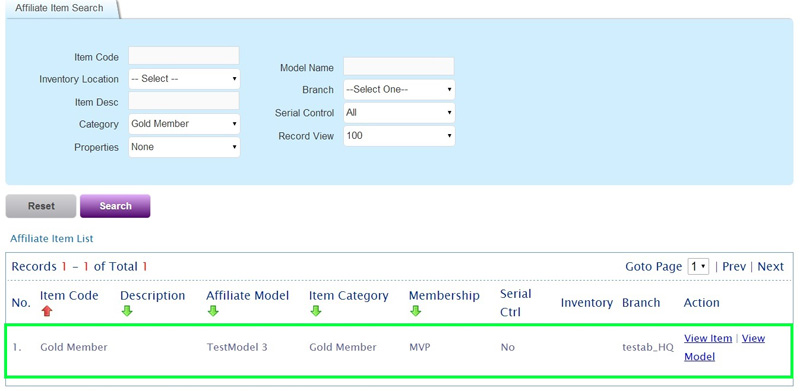Click the Item Code column header
The height and width of the screenshot is (391, 800).
point(69,296)
